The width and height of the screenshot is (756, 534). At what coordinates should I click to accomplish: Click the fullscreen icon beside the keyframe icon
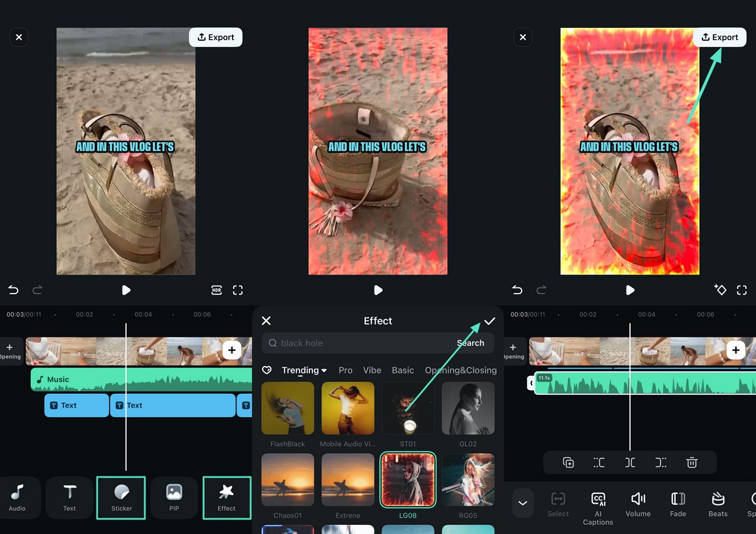pos(741,290)
